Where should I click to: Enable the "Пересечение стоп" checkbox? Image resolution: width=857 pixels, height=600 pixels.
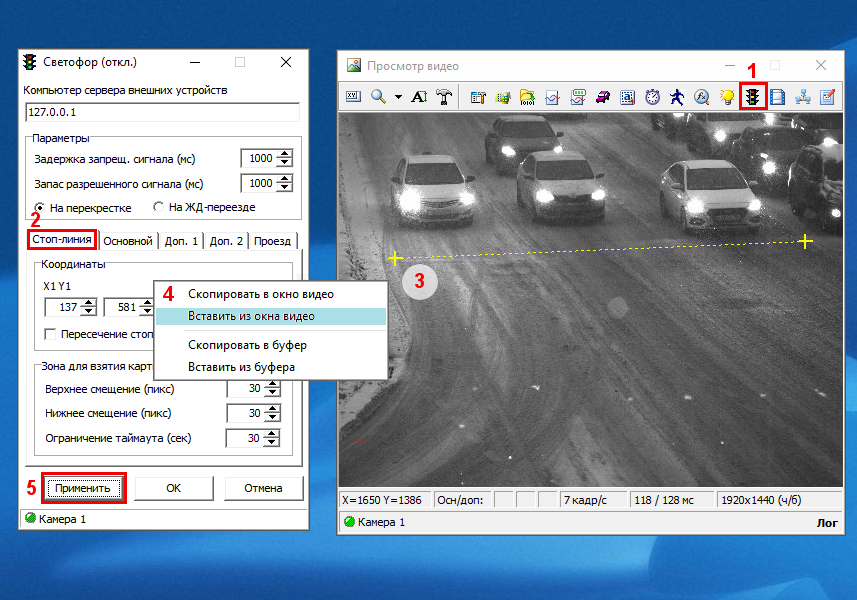(50, 334)
